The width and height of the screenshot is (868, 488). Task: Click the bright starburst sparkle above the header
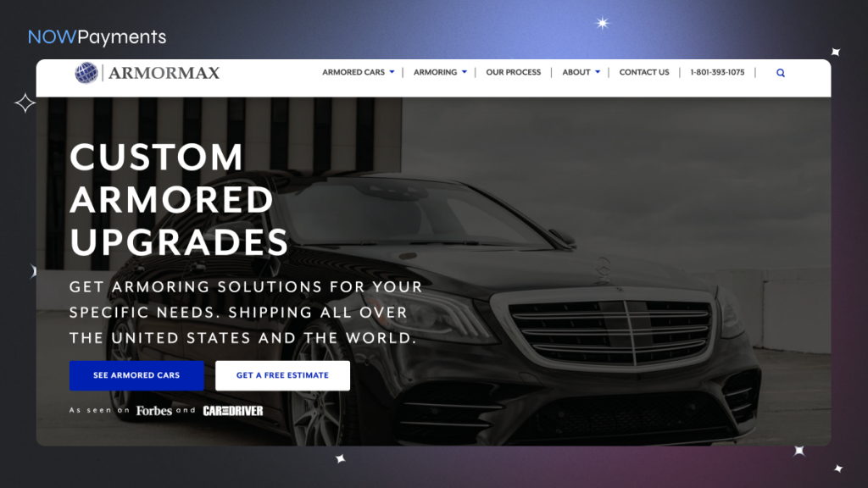point(603,23)
